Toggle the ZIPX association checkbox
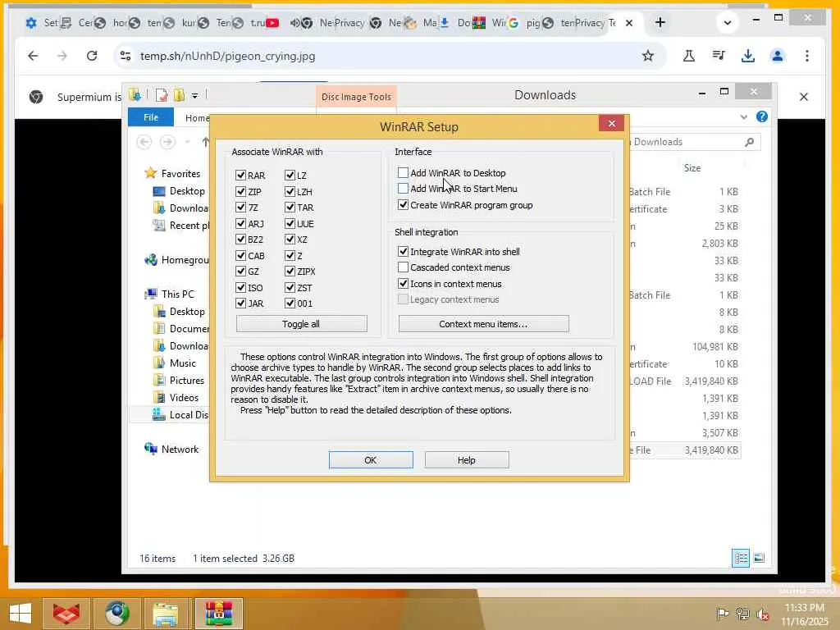840x630 pixels. 290,272
